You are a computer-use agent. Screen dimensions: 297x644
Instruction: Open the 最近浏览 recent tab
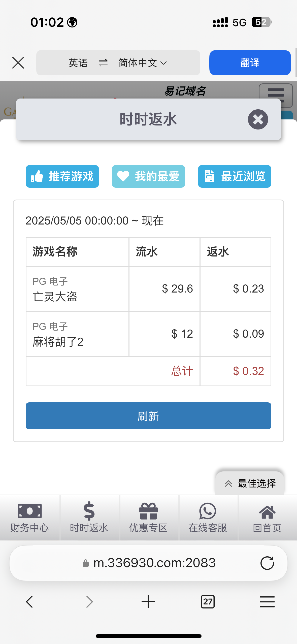pyautogui.click(x=235, y=176)
